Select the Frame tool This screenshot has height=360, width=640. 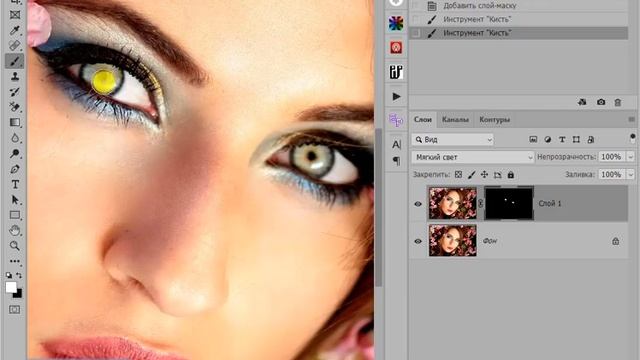[x=15, y=15]
